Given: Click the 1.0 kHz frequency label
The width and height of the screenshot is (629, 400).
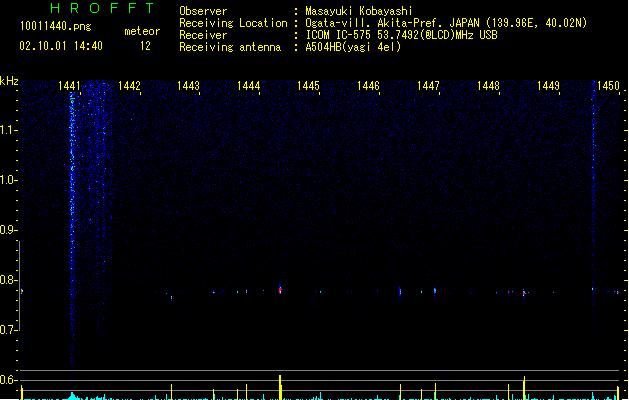Looking at the screenshot, I should (8, 180).
